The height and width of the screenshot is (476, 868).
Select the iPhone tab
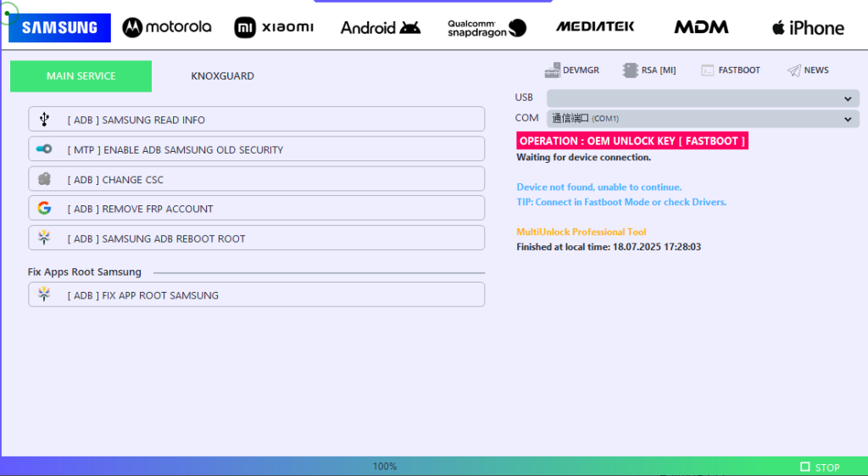click(x=808, y=28)
